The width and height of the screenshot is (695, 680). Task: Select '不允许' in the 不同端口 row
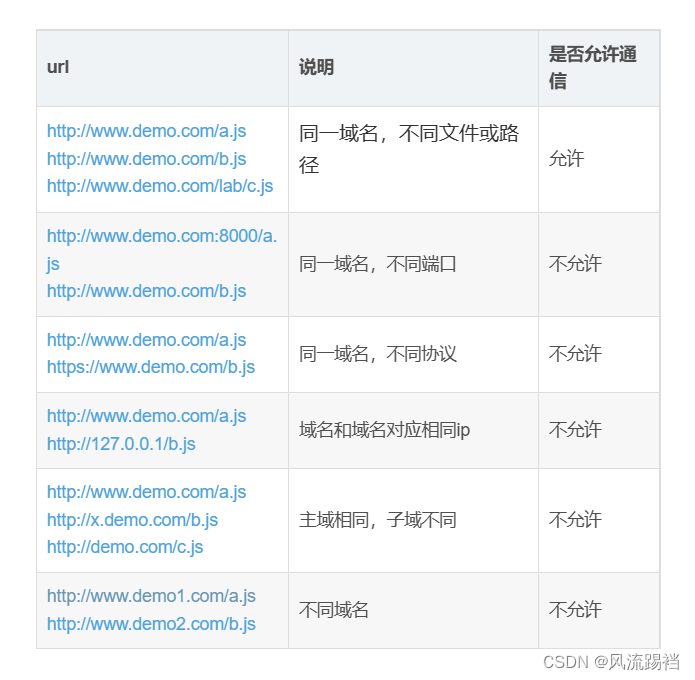pos(575,264)
